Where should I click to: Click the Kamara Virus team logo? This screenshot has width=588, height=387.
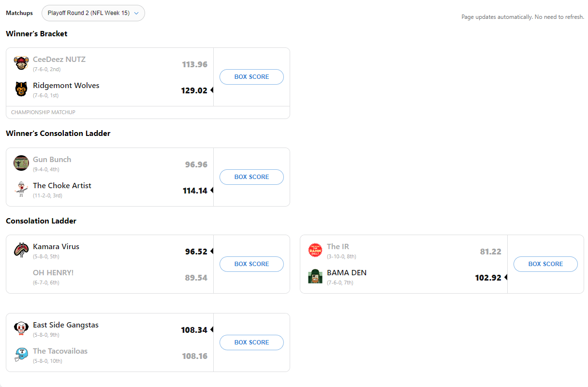coord(21,251)
